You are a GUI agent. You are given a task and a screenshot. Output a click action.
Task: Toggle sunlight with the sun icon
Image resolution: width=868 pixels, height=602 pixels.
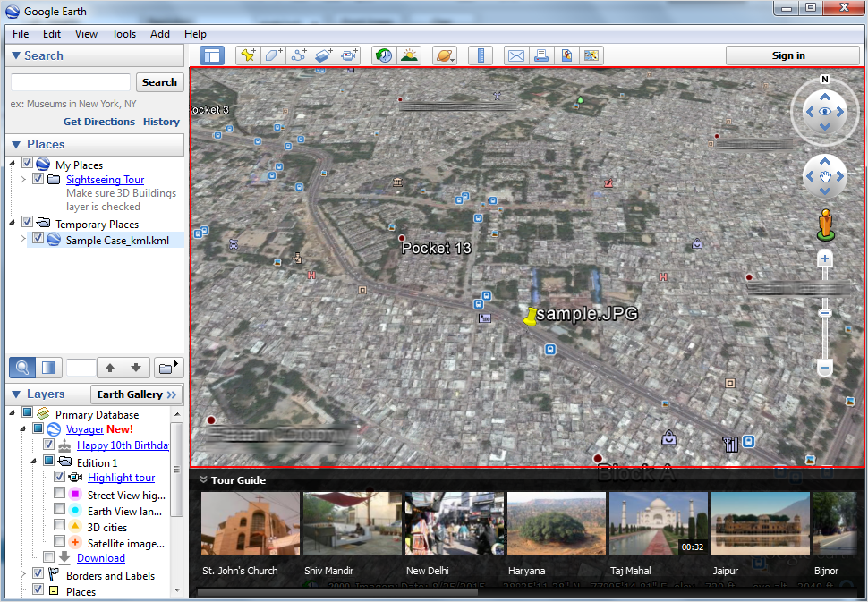409,55
